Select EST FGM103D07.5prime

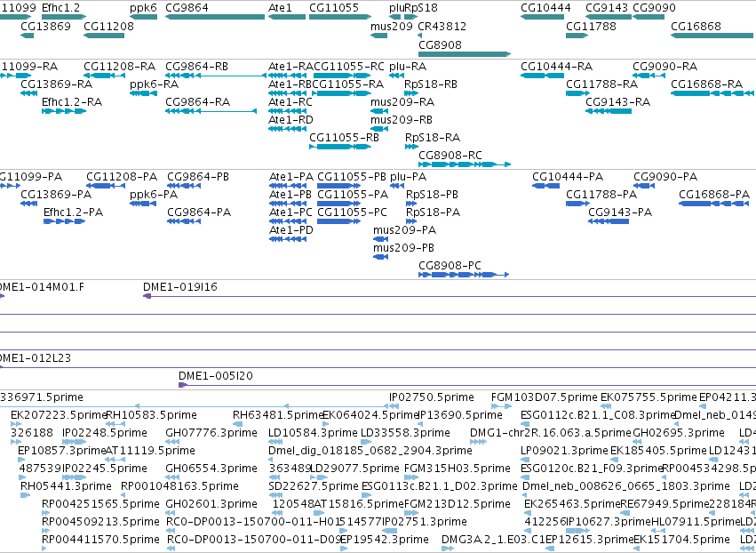coord(501,406)
